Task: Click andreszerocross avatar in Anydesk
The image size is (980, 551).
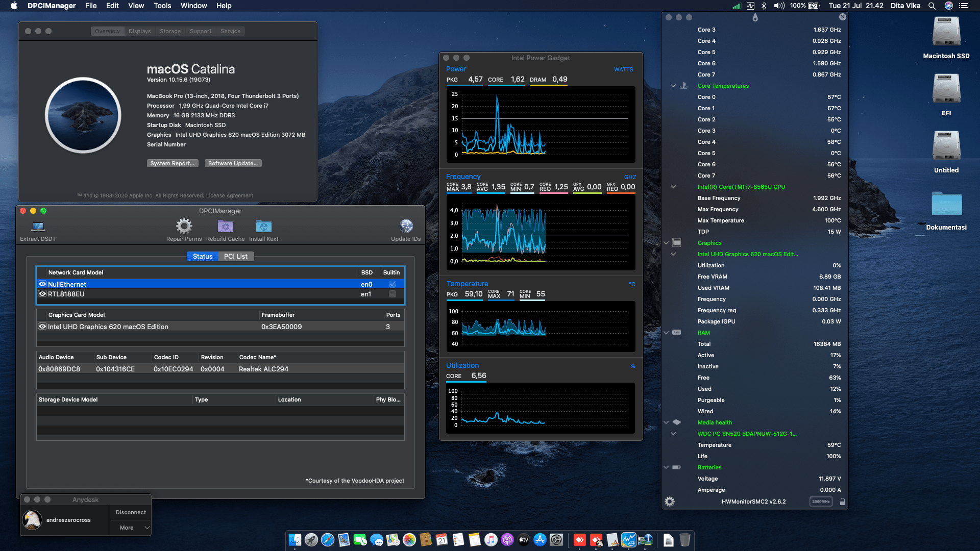Action: tap(32, 520)
